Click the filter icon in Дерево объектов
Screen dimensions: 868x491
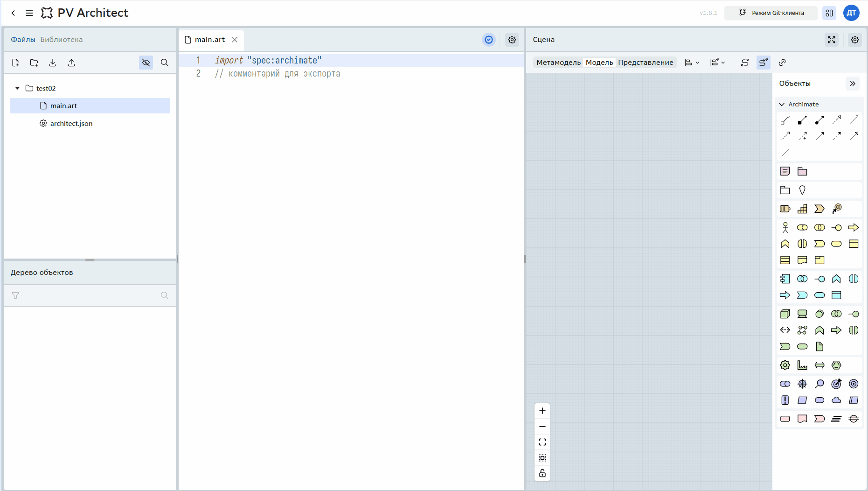coord(15,295)
